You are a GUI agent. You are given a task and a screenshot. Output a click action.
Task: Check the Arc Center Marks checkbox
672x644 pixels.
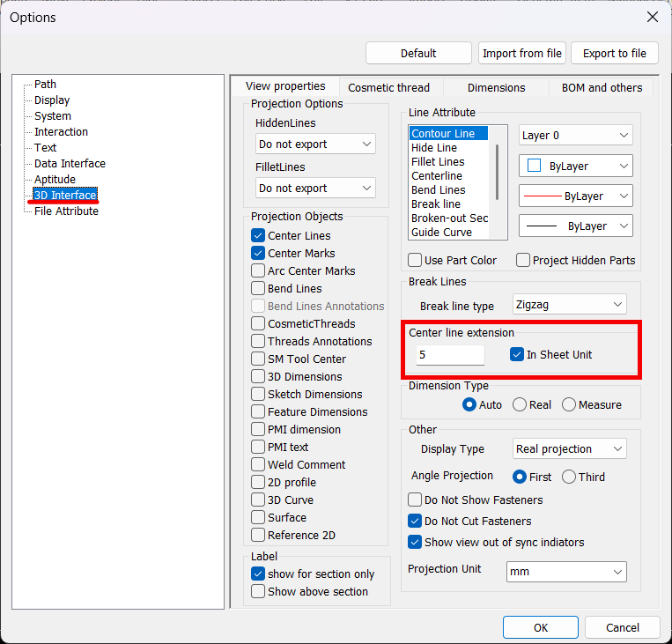click(258, 271)
